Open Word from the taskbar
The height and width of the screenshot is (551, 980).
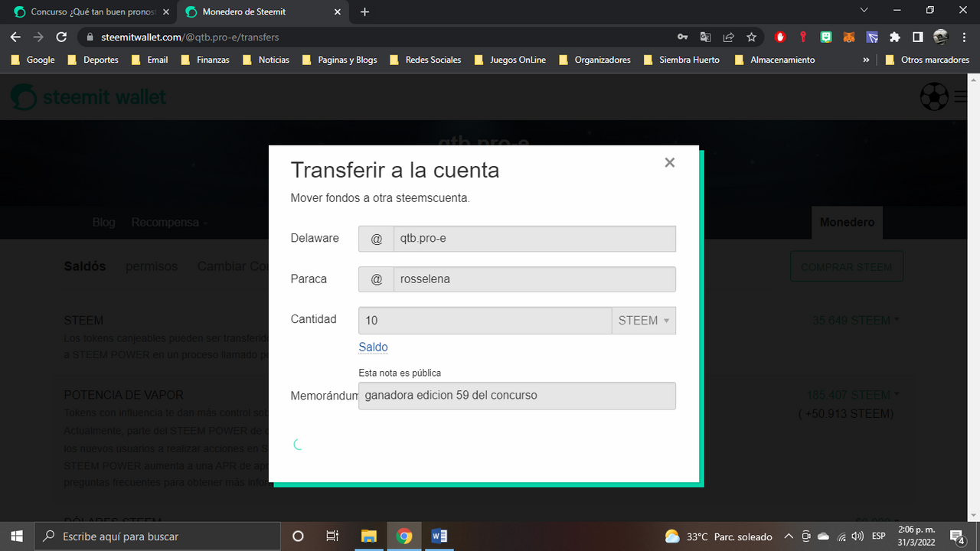pos(439,536)
